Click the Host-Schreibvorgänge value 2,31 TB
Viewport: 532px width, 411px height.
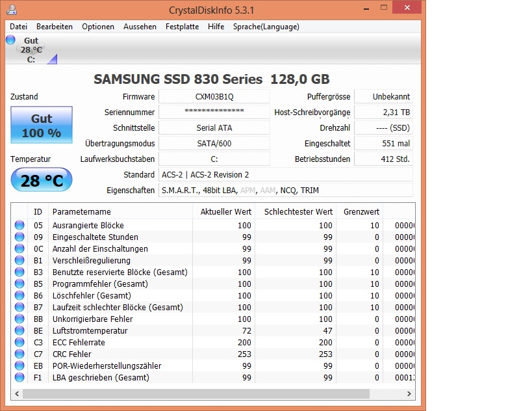[x=383, y=113]
